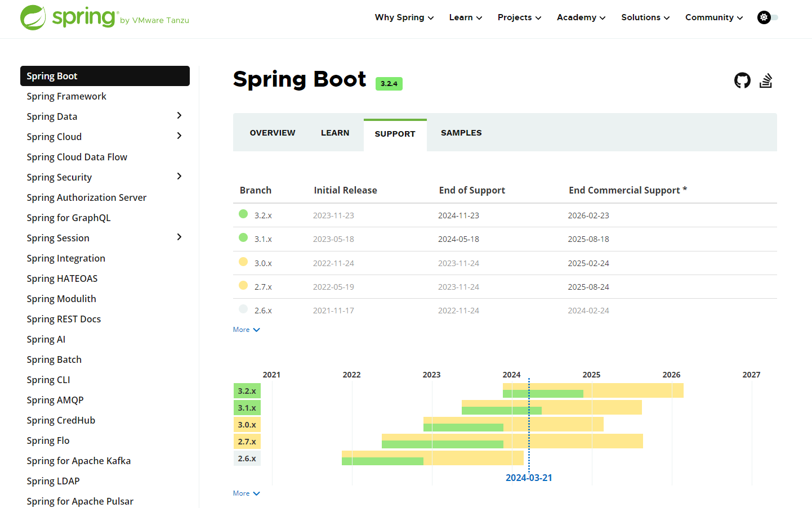Click the Branch column header
Screen dimensions: 812x508
256,190
